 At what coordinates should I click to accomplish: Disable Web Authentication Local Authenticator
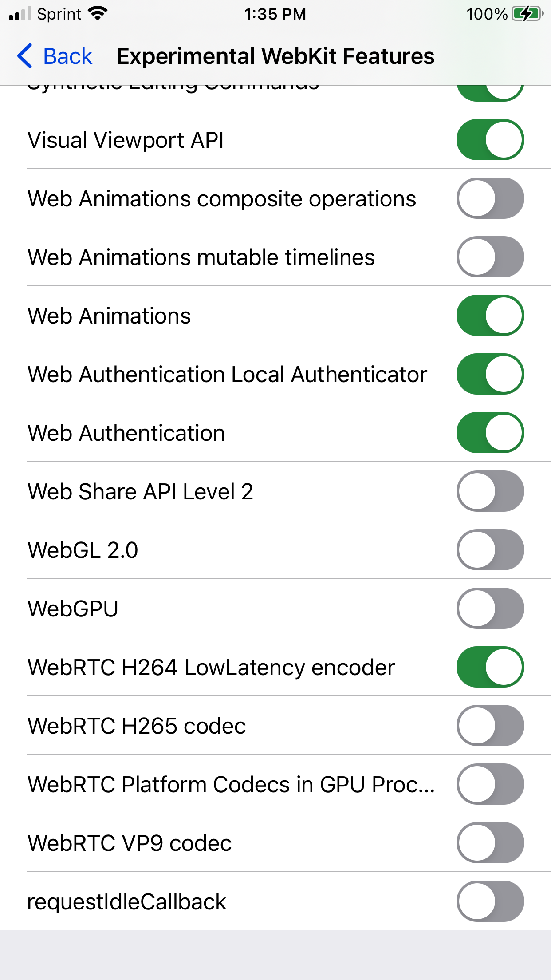[x=490, y=374]
